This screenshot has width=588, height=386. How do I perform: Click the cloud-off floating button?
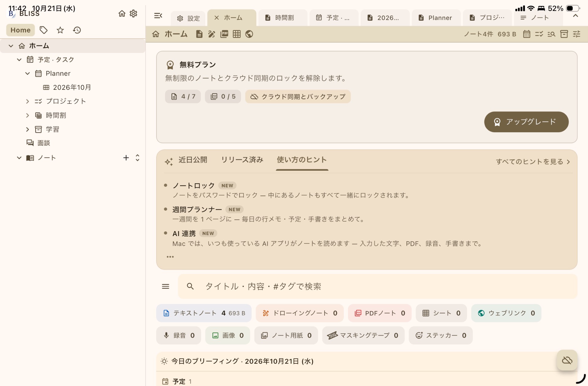point(567,360)
